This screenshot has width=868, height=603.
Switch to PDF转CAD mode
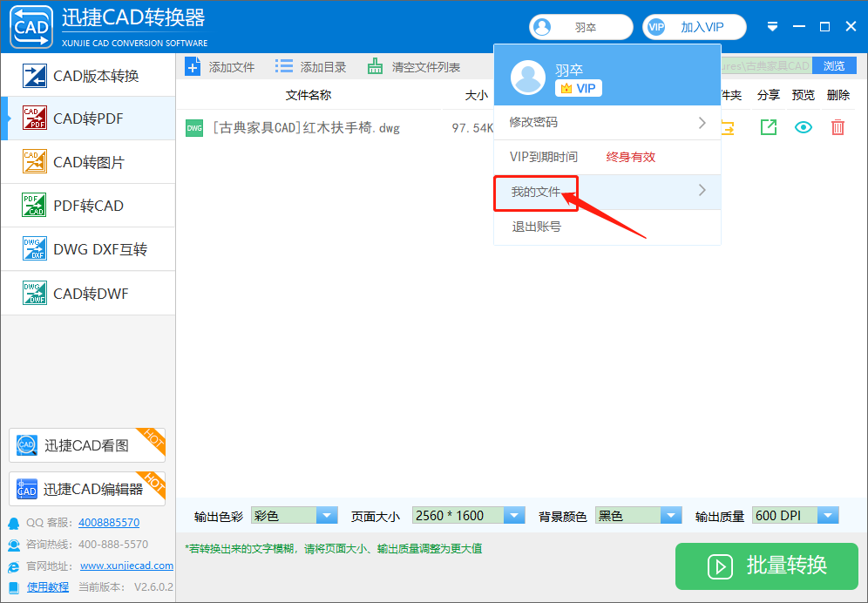[88, 206]
